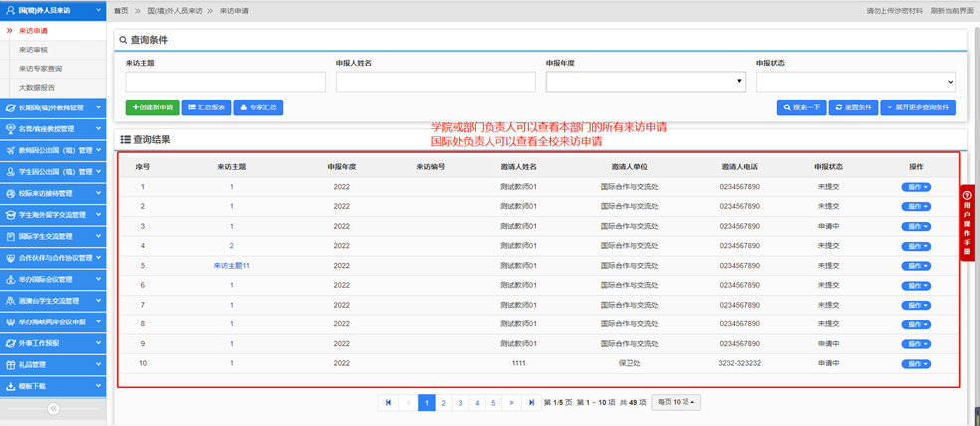Select 来访审核 in the sidebar

coord(35,49)
